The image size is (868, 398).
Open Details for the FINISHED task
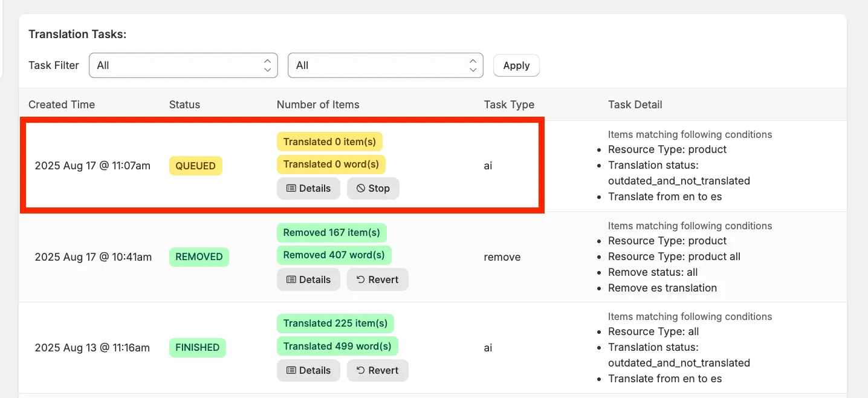coord(308,370)
